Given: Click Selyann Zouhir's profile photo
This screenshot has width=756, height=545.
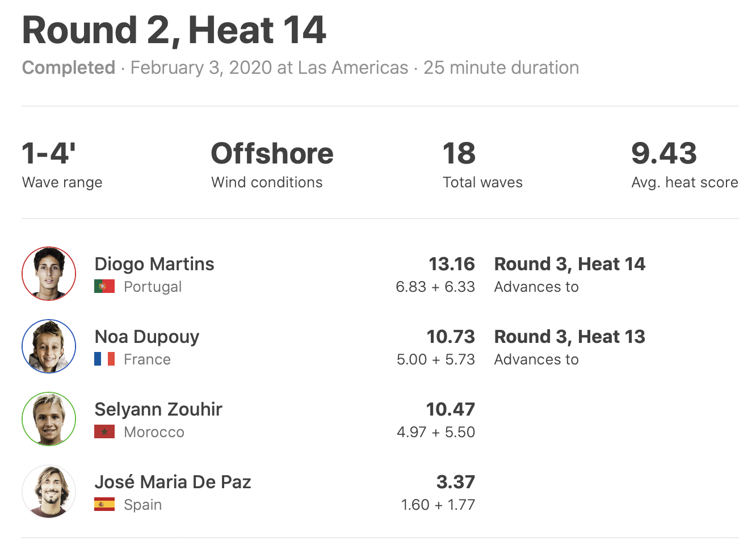Looking at the screenshot, I should [49, 419].
